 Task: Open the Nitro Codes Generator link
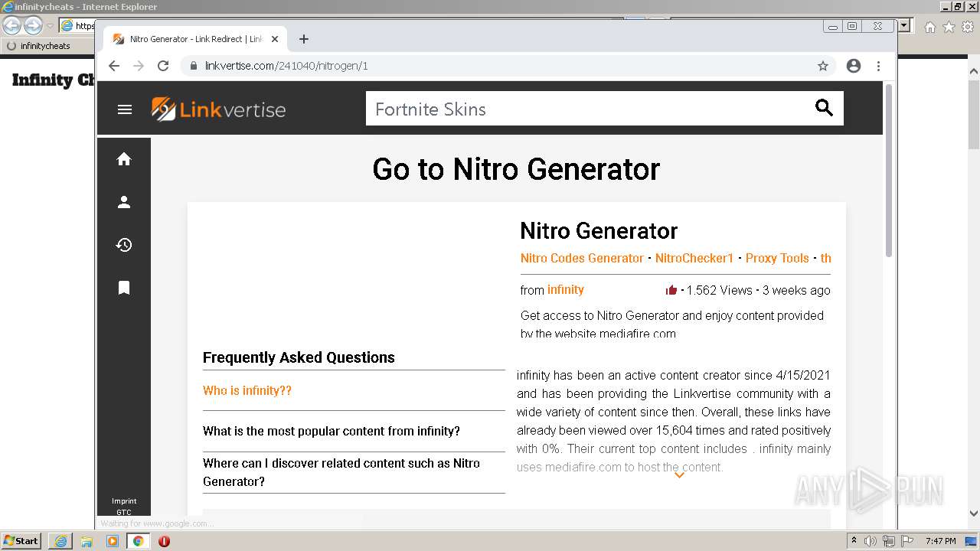[x=582, y=258]
